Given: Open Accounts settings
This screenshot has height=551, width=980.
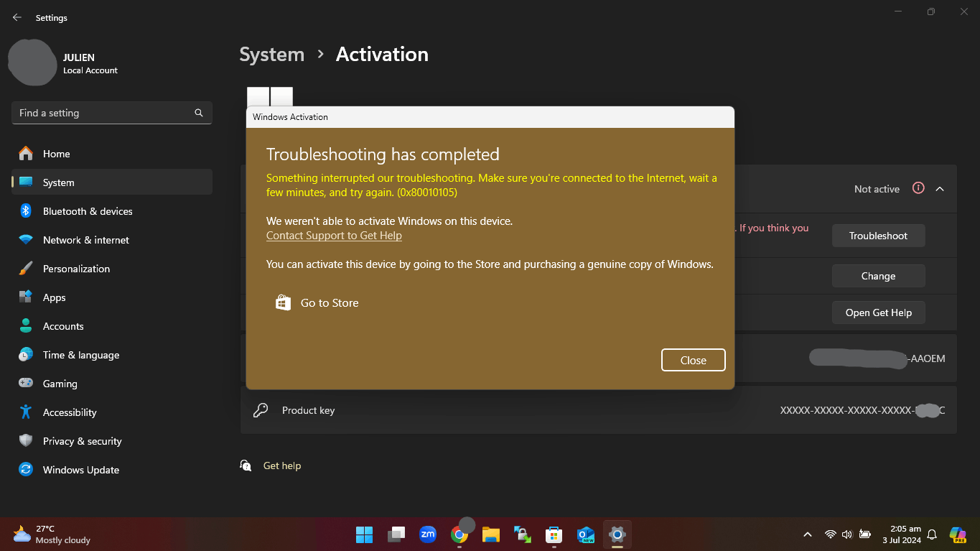Looking at the screenshot, I should 112,326.
